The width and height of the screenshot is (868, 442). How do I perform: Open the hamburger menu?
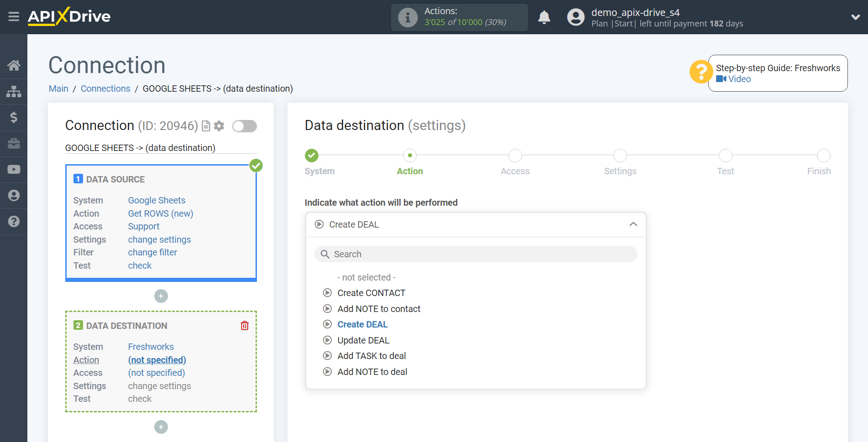pos(14,17)
